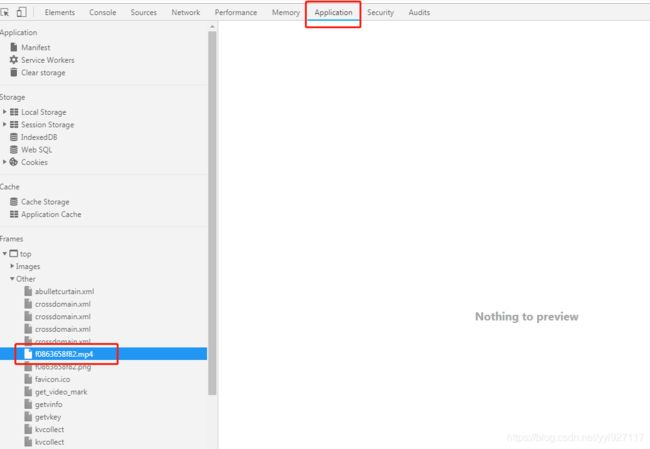Click the Session Storage table icon
This screenshot has height=449, width=650.
pos(14,124)
